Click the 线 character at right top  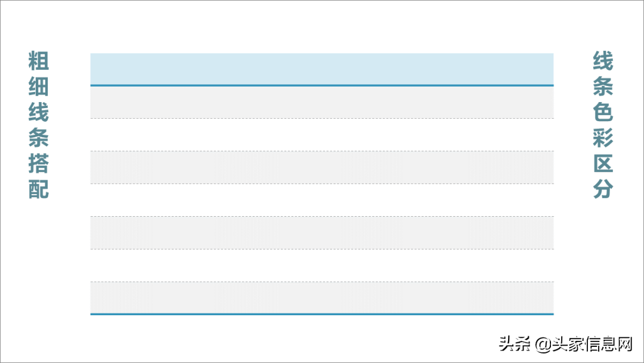tap(603, 61)
